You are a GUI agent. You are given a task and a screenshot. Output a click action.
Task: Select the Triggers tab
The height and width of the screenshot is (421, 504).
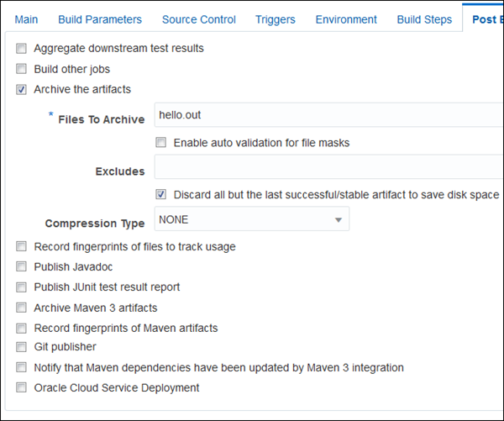click(x=276, y=19)
